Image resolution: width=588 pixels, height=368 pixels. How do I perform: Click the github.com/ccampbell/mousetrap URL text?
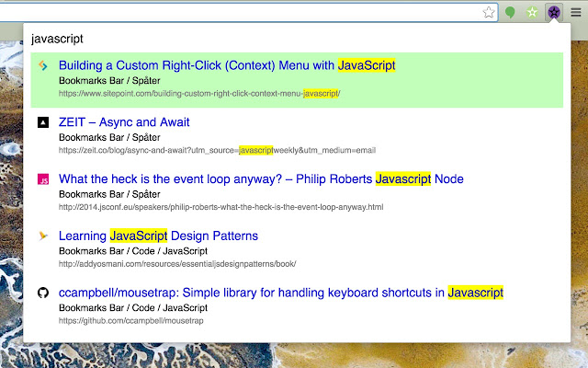pos(130,321)
